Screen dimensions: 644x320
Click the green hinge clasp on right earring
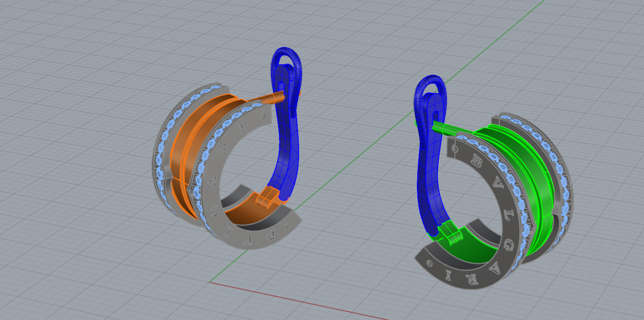(x=450, y=231)
